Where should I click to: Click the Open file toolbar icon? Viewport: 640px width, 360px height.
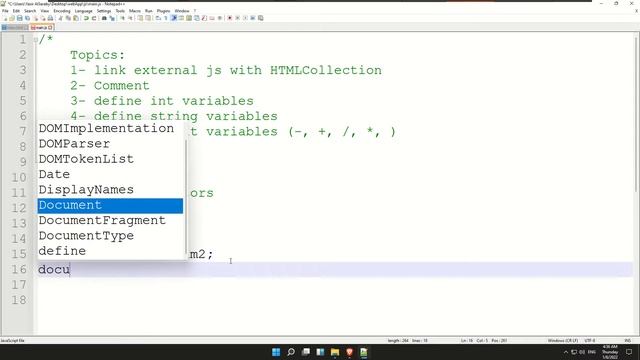coord(12,18)
